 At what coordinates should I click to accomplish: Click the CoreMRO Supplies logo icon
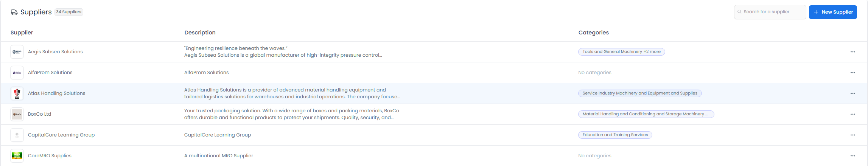[x=17, y=155]
